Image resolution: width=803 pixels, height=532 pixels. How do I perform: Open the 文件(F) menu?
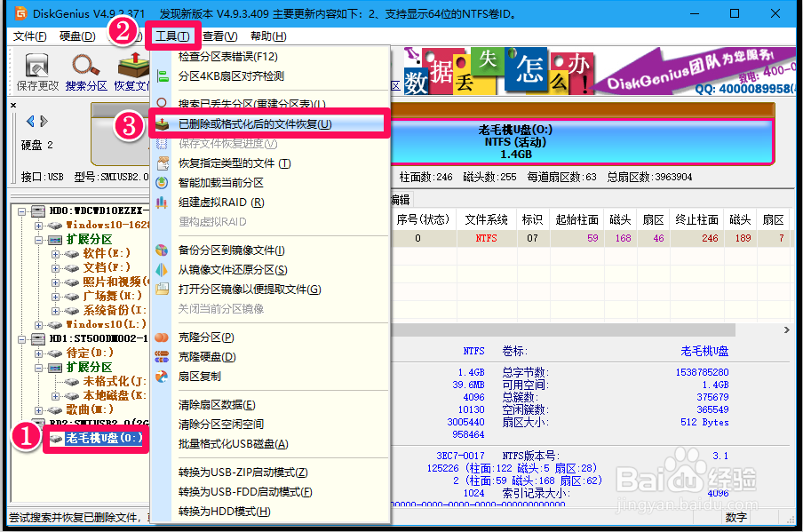click(29, 36)
